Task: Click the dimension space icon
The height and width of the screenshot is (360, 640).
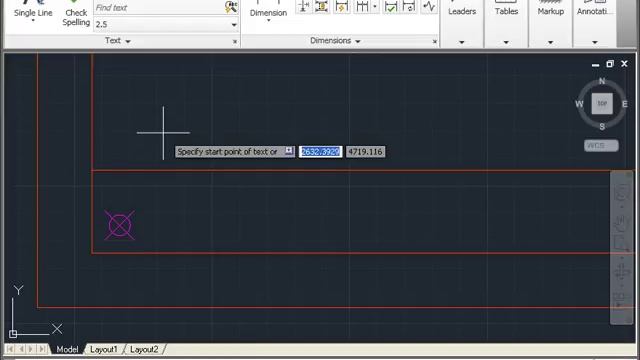Action: [x=362, y=6]
